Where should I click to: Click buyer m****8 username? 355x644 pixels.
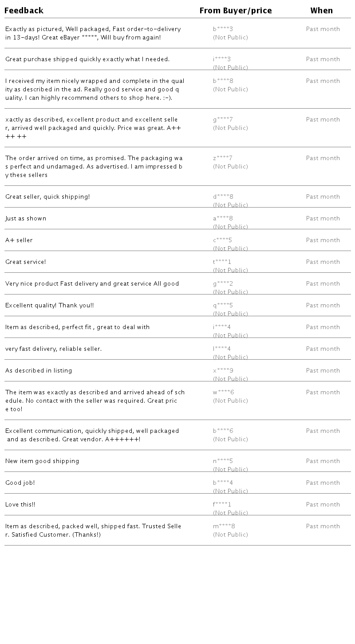(x=224, y=526)
